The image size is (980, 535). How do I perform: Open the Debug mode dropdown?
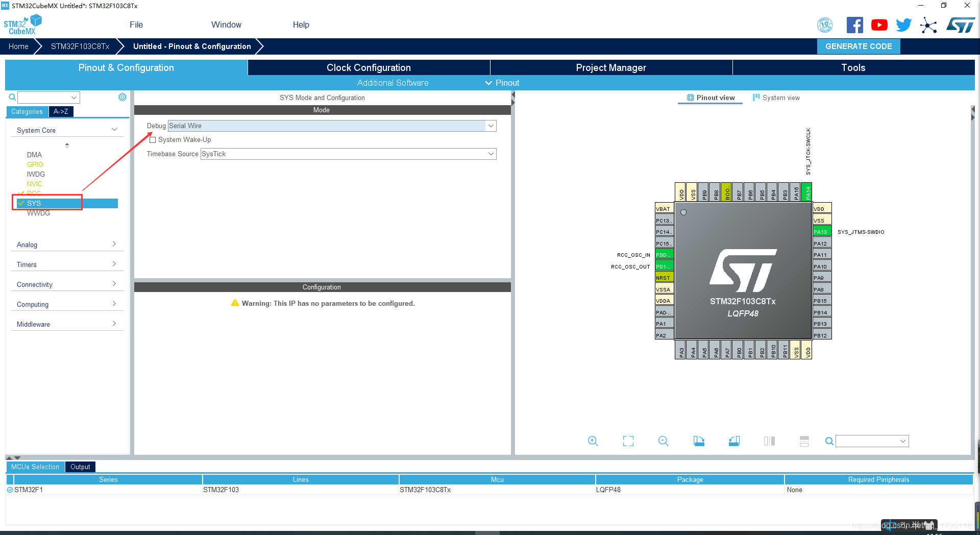point(491,126)
